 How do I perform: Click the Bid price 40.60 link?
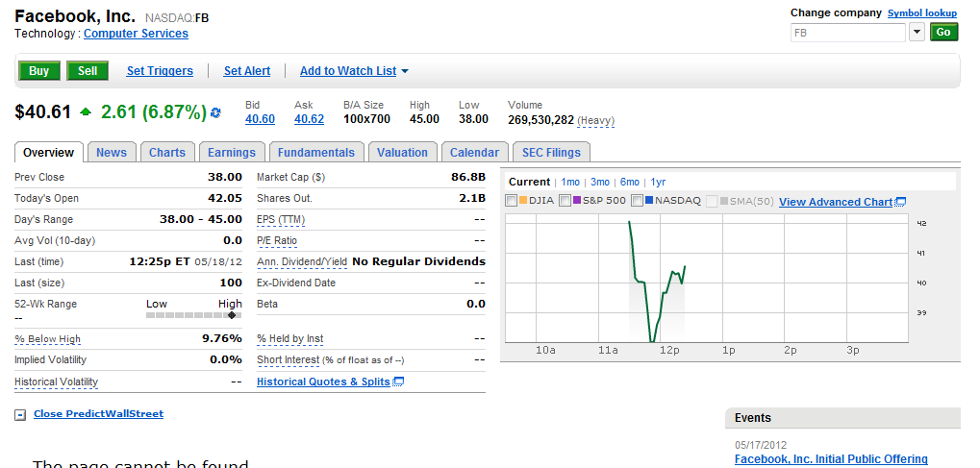click(x=260, y=119)
